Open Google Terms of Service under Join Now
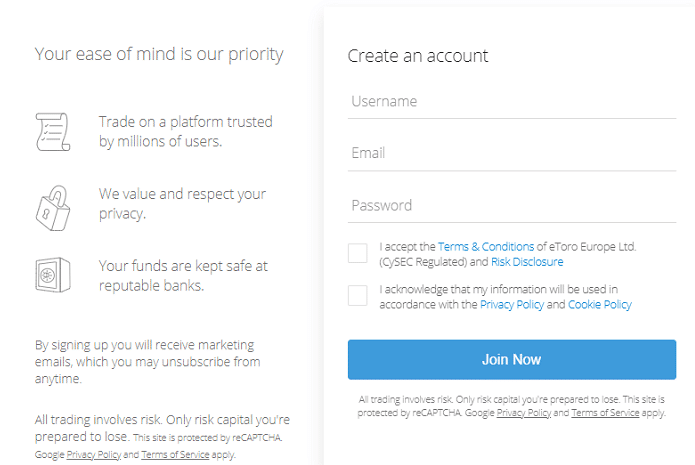The image size is (695, 465). click(605, 413)
